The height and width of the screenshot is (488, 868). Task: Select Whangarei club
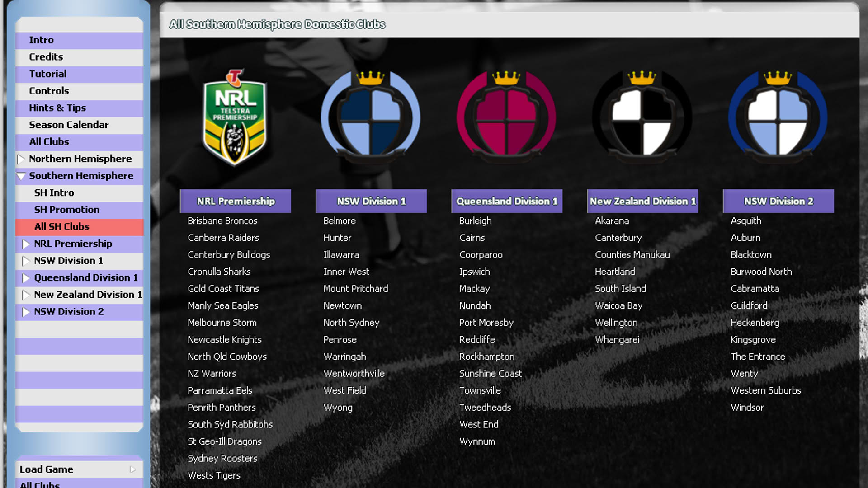[617, 340]
